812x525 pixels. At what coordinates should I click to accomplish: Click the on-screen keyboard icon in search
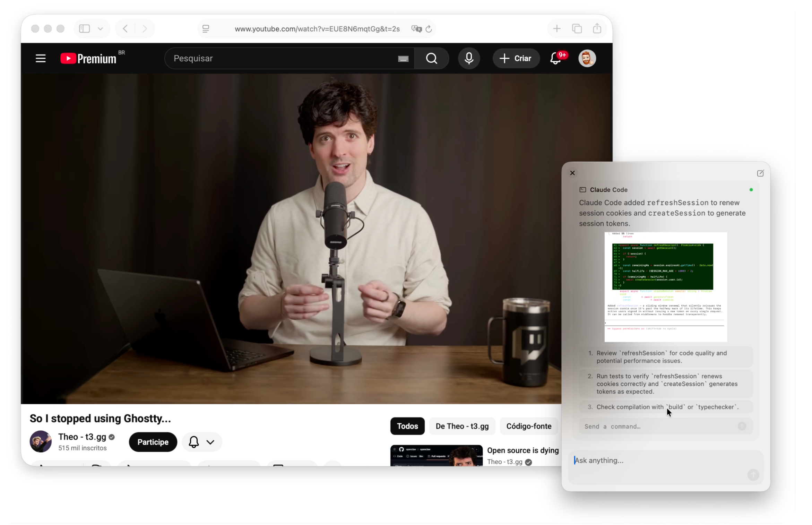403,59
